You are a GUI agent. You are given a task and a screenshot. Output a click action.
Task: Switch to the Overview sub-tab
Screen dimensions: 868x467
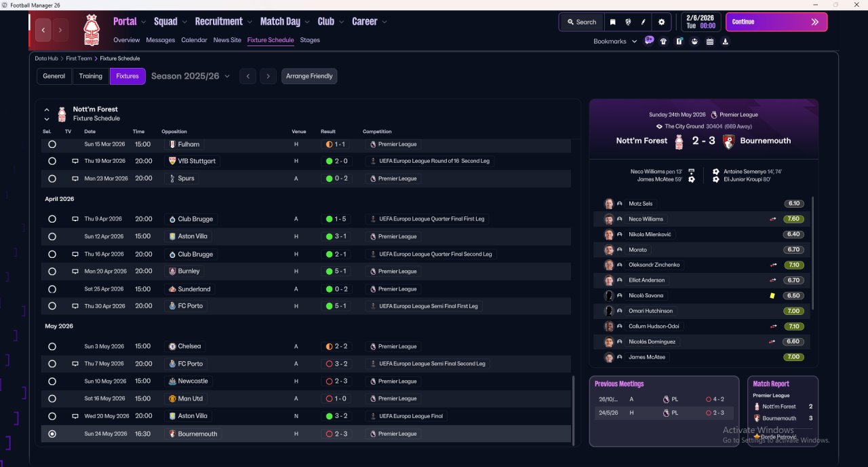point(127,40)
